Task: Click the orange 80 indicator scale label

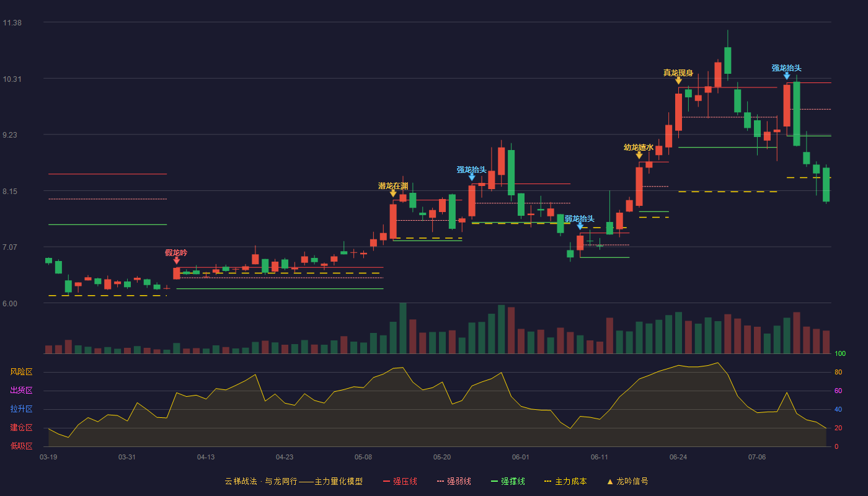Action: [x=838, y=372]
